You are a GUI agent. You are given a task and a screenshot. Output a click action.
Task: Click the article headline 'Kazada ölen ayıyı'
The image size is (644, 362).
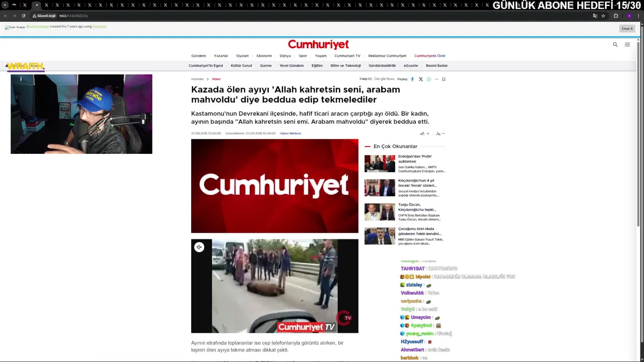(295, 95)
